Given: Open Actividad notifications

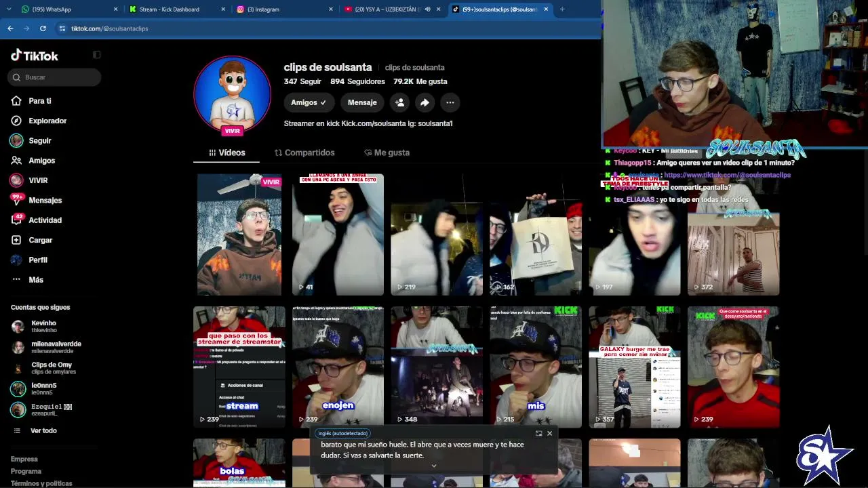Looking at the screenshot, I should click(45, 220).
